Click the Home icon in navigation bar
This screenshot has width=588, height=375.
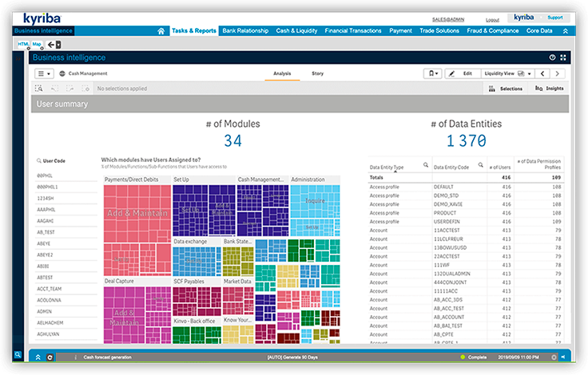point(161,31)
